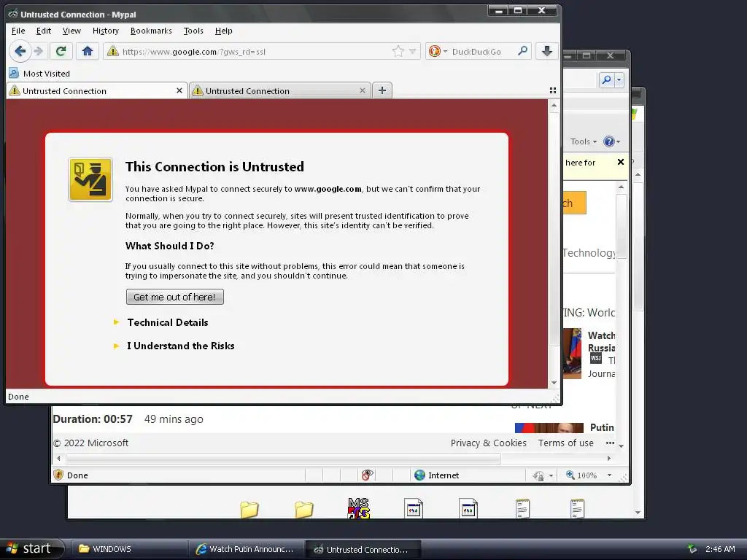Open the View menu in Mypal
The image size is (747, 560).
(71, 31)
